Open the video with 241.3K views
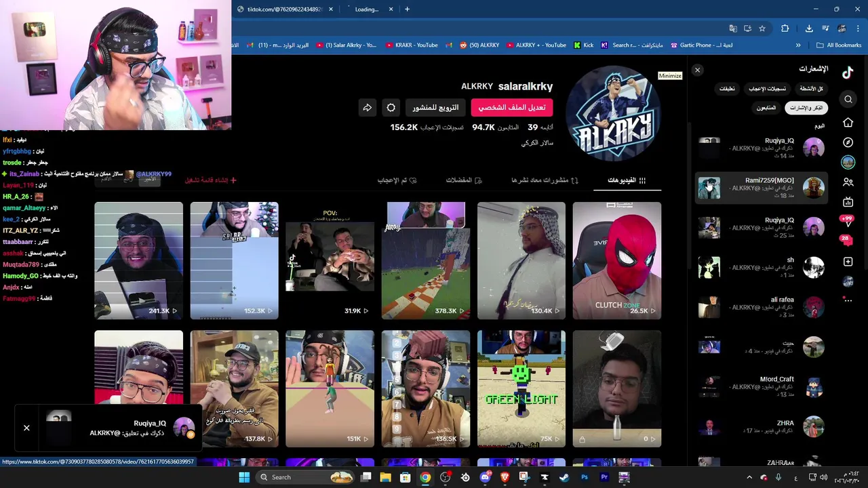This screenshot has width=868, height=488. coord(139,260)
